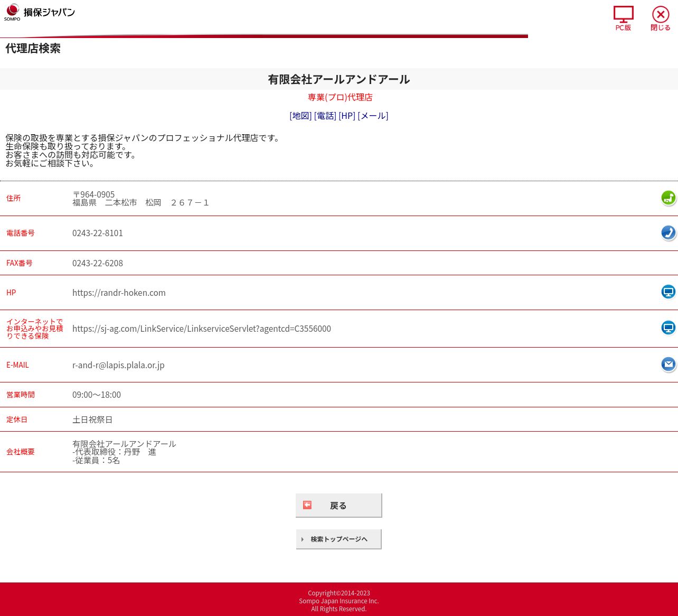Click the address 福島県 二本松市 松岡 text

(x=140, y=203)
